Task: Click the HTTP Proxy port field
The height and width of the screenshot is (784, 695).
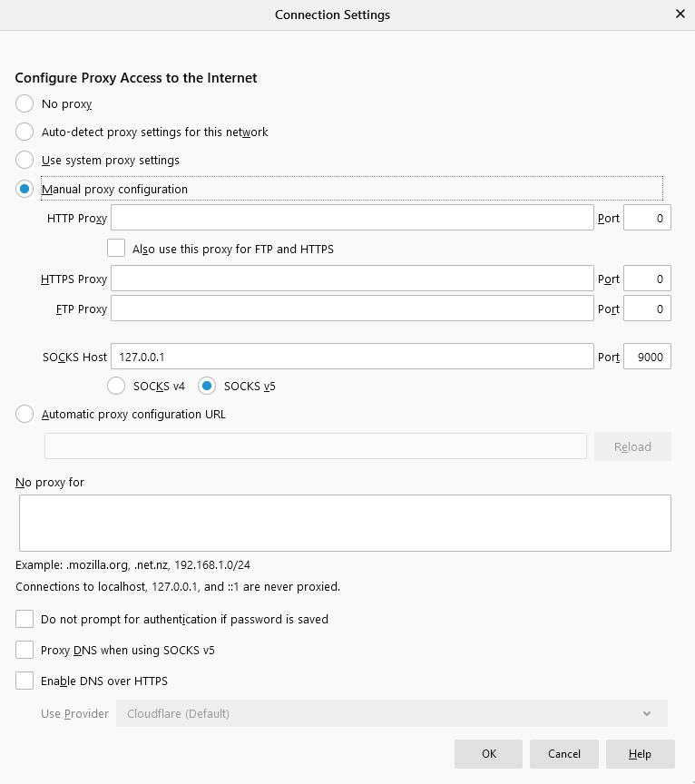Action: [647, 218]
